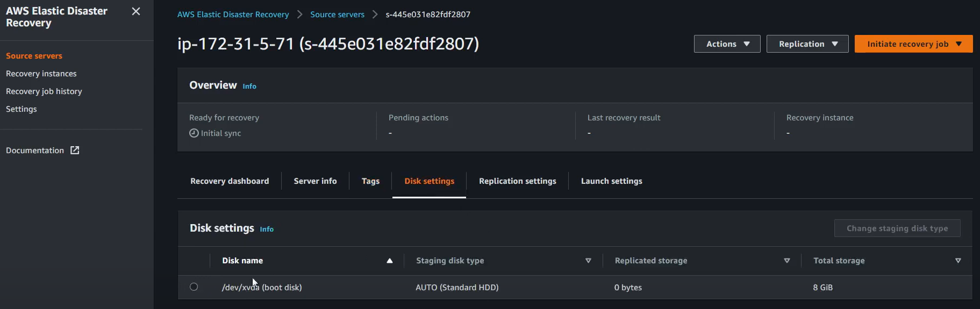Viewport: 980px width, 309px height.
Task: Switch to the Server info tab
Action: [x=315, y=181]
